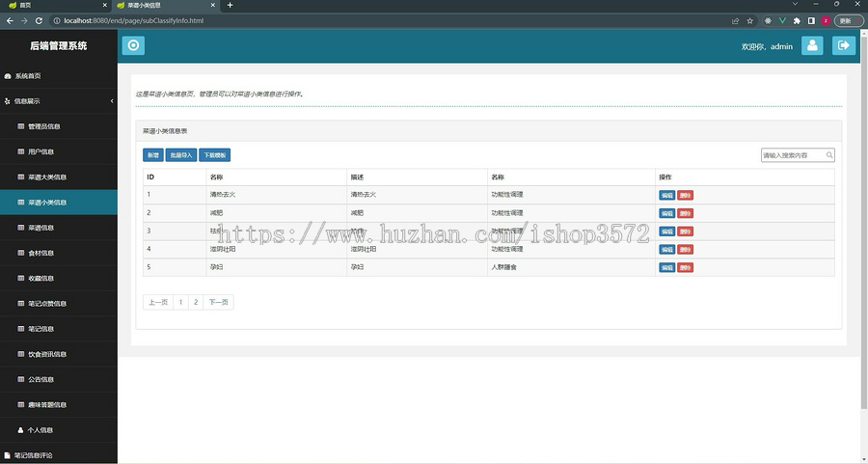Open the browser extensions puzzle icon
Image resolution: width=868 pixels, height=464 pixels.
coord(797,21)
